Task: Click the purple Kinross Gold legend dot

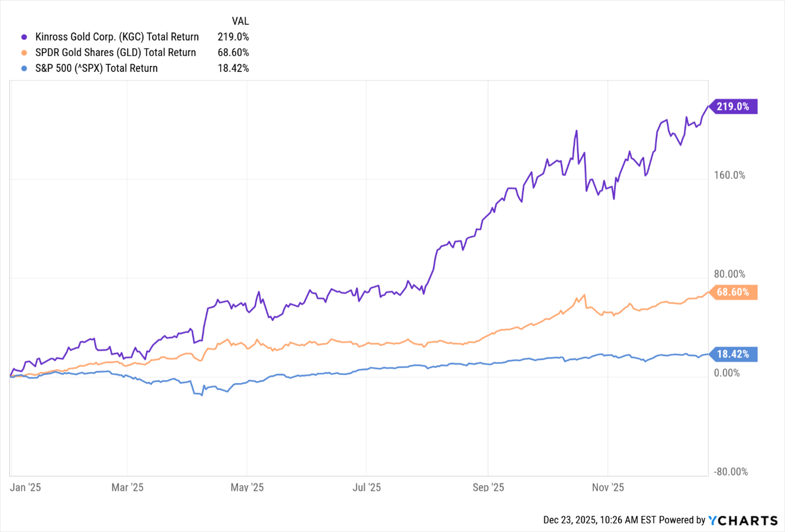Action: pyautogui.click(x=24, y=37)
